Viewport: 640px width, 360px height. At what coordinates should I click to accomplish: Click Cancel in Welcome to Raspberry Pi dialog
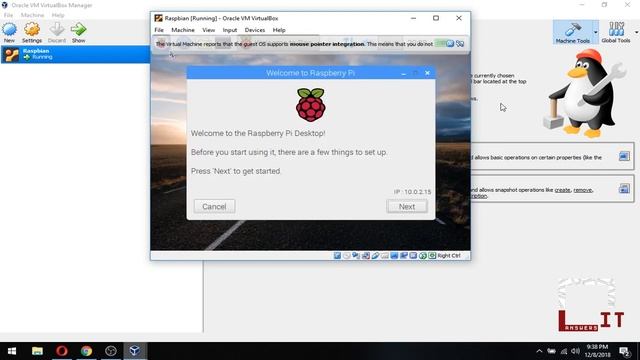pos(214,207)
